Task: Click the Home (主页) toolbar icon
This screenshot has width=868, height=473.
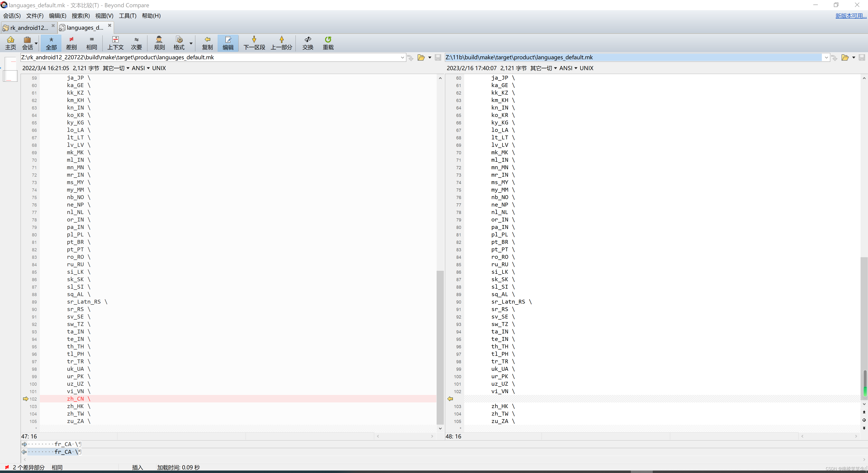Action: [x=10, y=43]
